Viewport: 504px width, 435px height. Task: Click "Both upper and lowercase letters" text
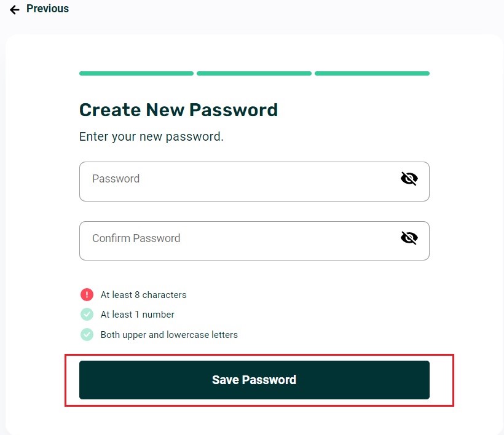169,335
